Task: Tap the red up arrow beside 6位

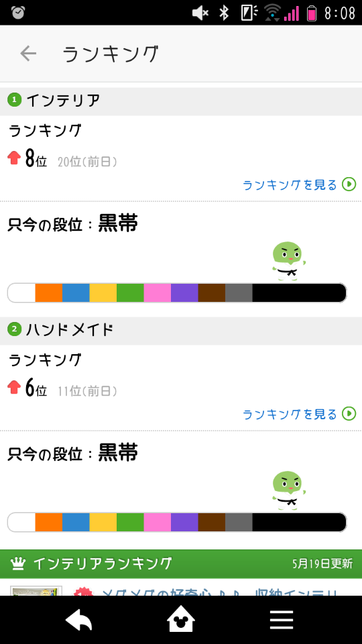Action: click(14, 387)
